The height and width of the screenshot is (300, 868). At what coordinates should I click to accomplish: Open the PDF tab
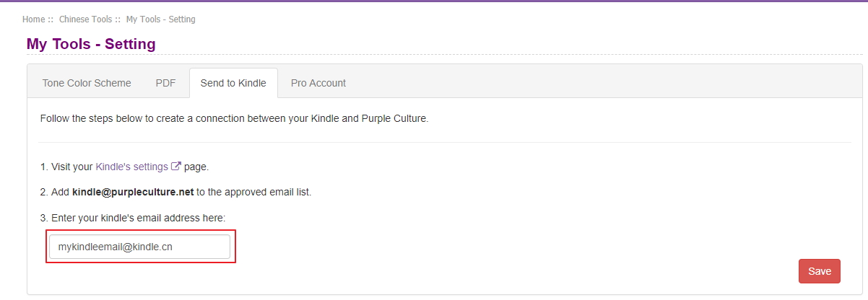(166, 83)
